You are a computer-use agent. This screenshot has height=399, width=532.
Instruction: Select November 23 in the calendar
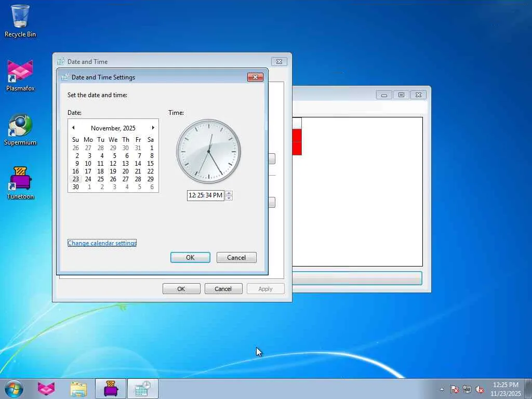(76, 179)
